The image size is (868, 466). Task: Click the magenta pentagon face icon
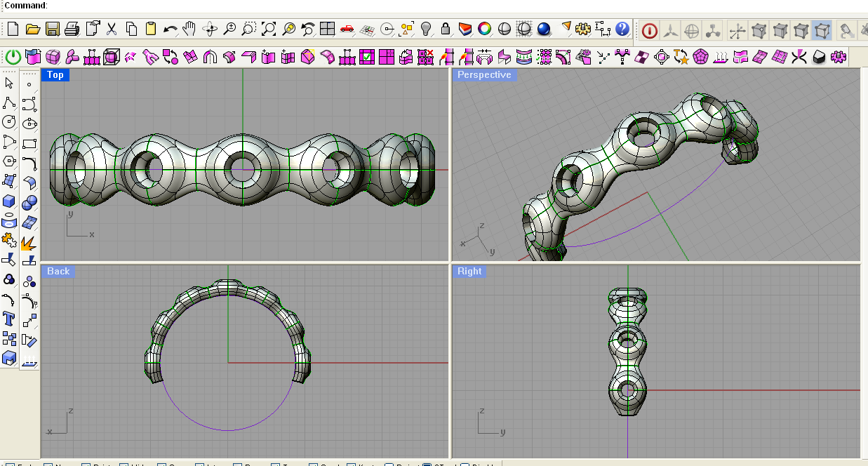click(x=700, y=57)
